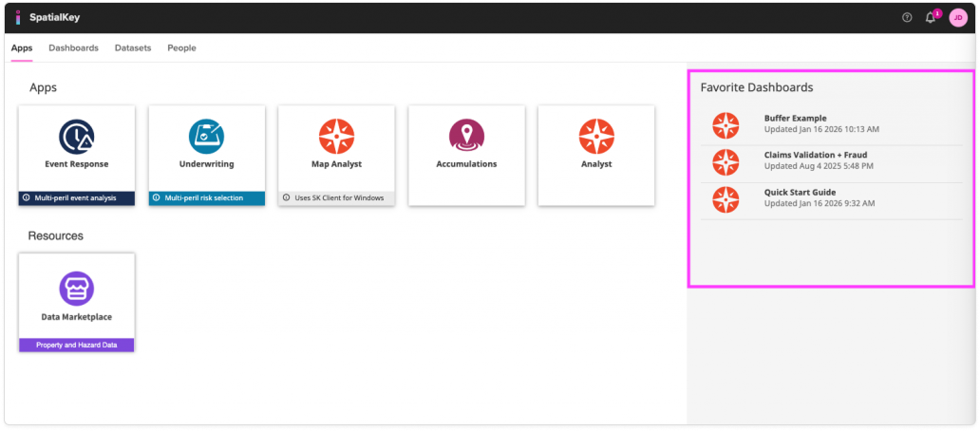This screenshot has width=980, height=431.
Task: Click the Multi-peril event analysis banner
Action: (76, 197)
